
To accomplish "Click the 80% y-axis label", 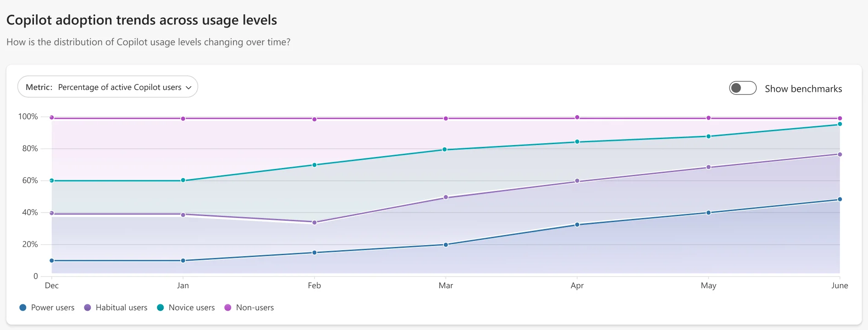I will (30, 148).
